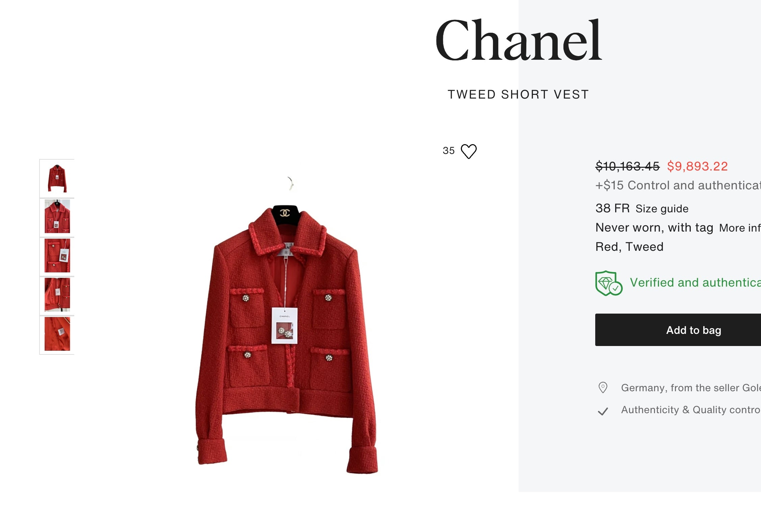This screenshot has width=761, height=532.
Task: Click Verified and authenticated text
Action: point(695,283)
